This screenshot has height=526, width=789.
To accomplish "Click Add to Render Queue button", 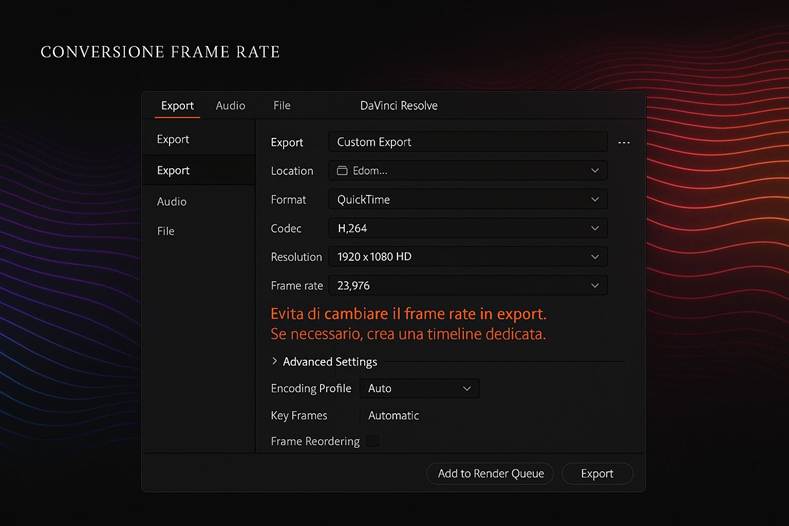I will [x=490, y=473].
